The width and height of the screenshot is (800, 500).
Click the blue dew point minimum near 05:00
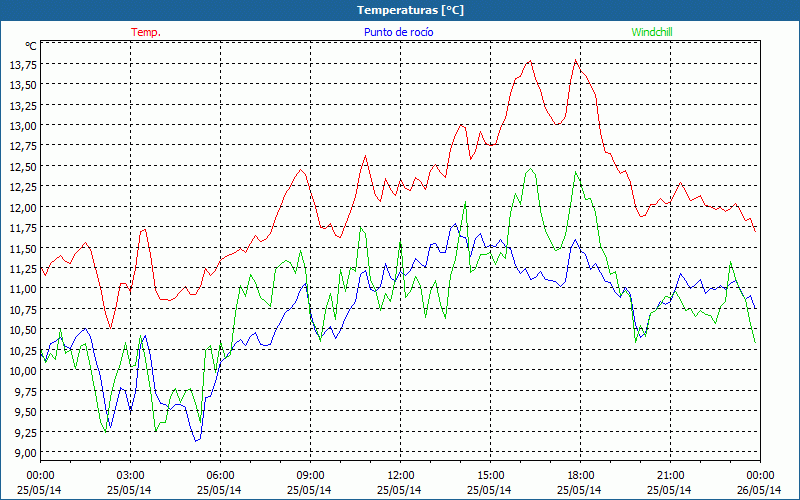(x=196, y=440)
